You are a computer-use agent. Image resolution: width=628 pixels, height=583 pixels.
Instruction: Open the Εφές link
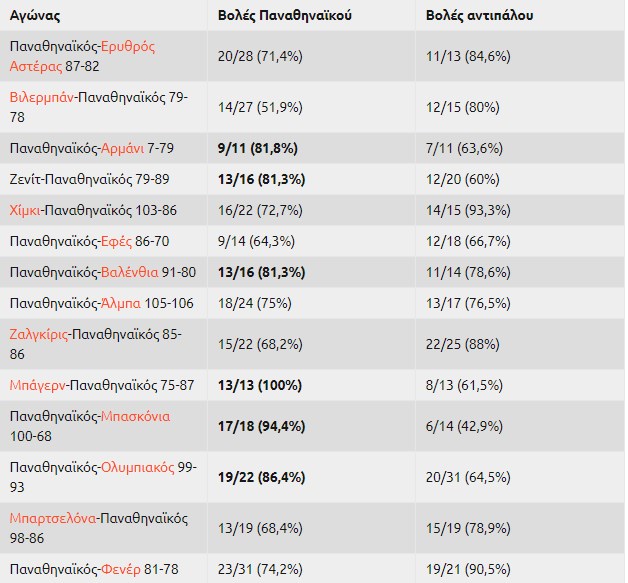tap(116, 241)
